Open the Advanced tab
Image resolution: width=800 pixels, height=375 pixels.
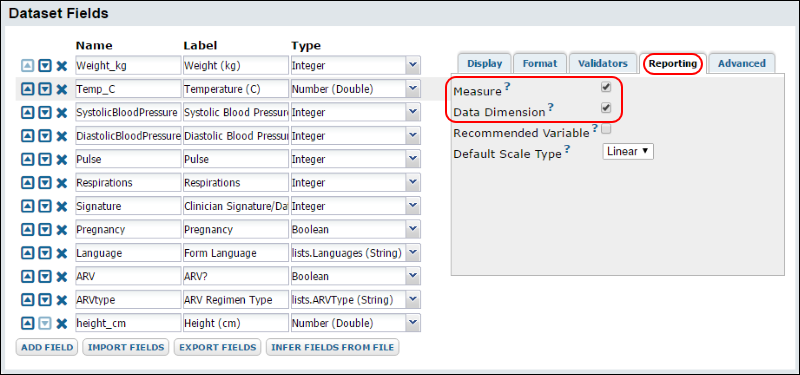click(x=741, y=64)
